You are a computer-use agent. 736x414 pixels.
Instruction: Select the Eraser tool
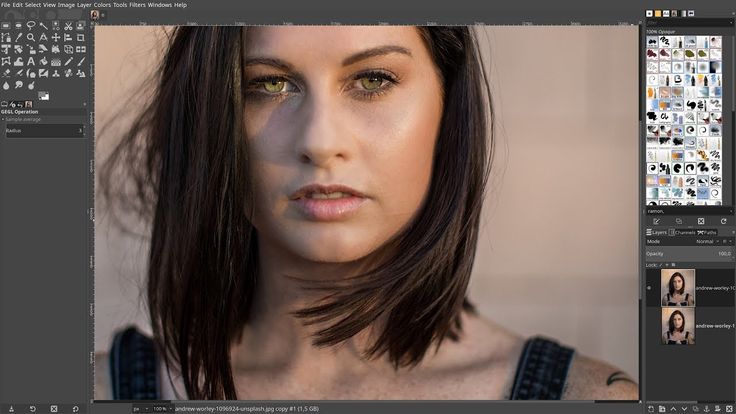(6, 73)
